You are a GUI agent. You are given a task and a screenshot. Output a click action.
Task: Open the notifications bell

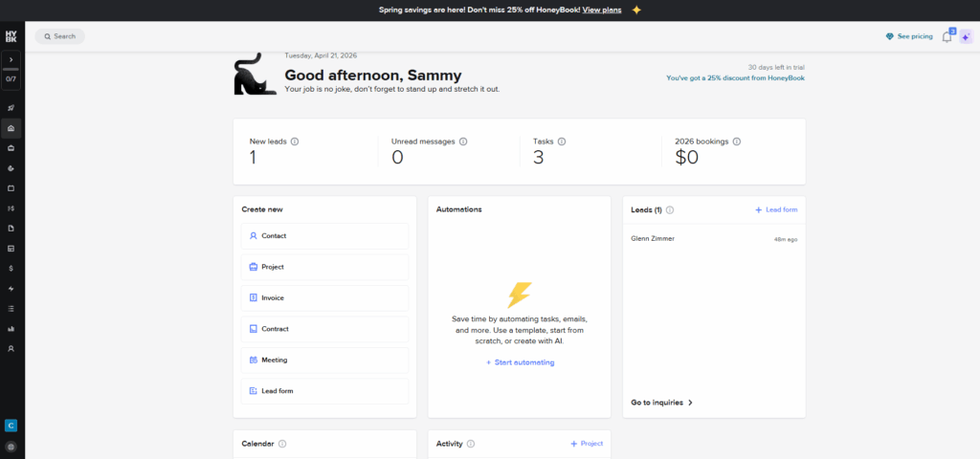pos(947,37)
